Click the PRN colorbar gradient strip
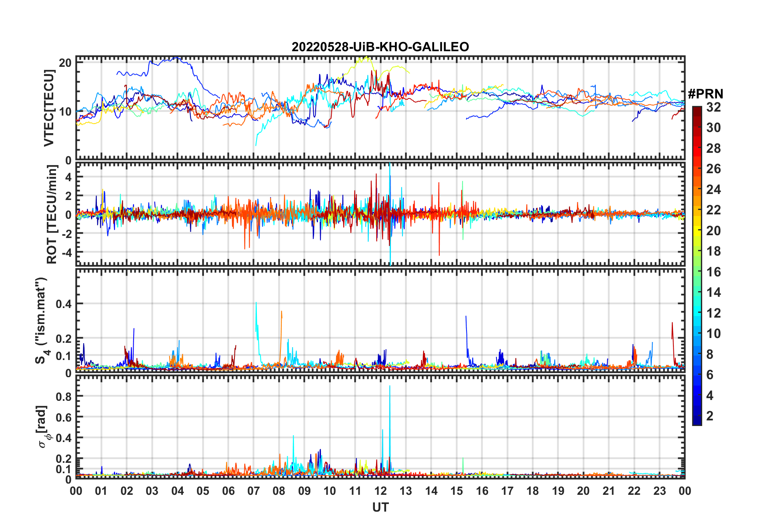This screenshot has height=532, width=761. pos(697,266)
